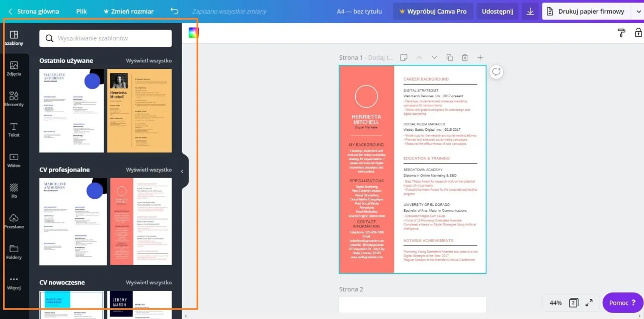The height and width of the screenshot is (319, 644).
Task: Click Wyświetl wszystko next to CV profesjonalne
Action: [x=148, y=170]
